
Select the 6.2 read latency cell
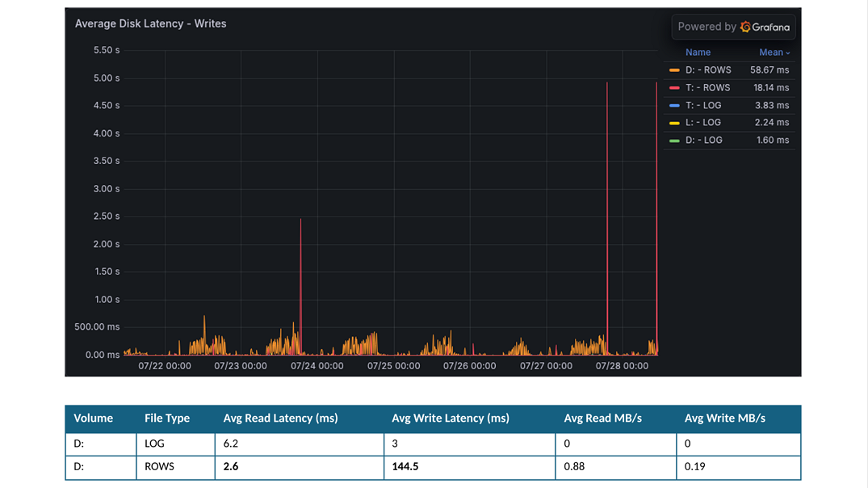tap(300, 444)
